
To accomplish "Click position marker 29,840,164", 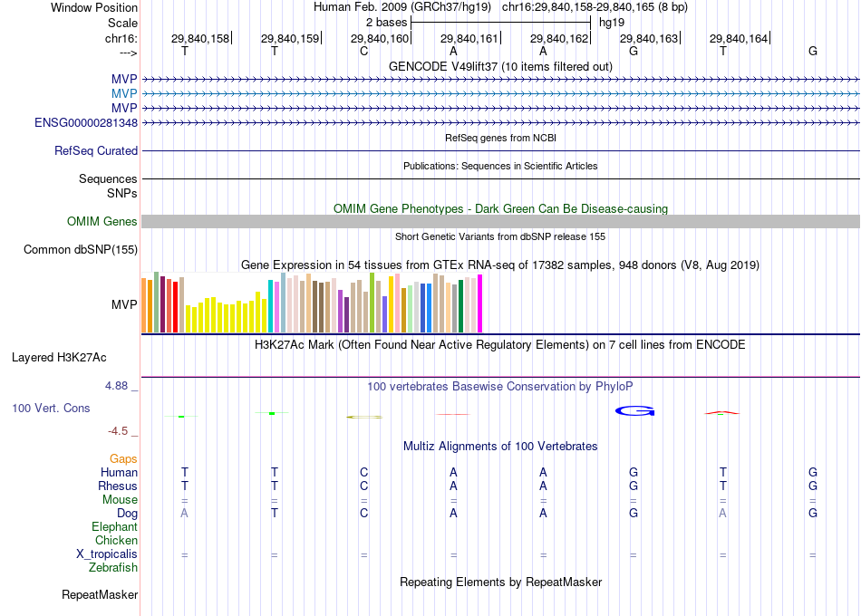I will (739, 39).
